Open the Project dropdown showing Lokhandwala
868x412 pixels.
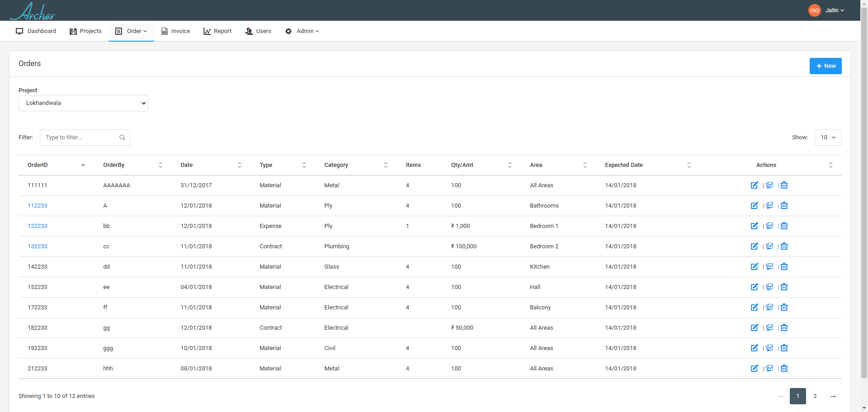click(83, 103)
